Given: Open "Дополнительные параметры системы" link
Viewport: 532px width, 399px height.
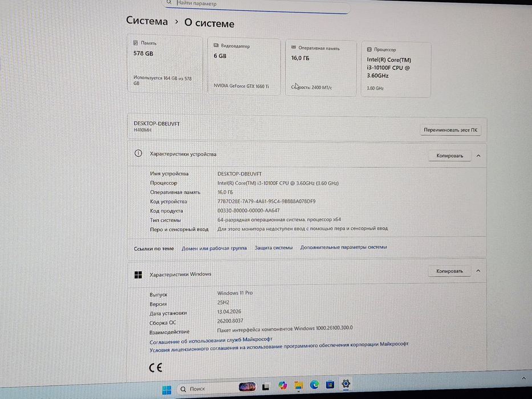Looking at the screenshot, I should tap(343, 247).
